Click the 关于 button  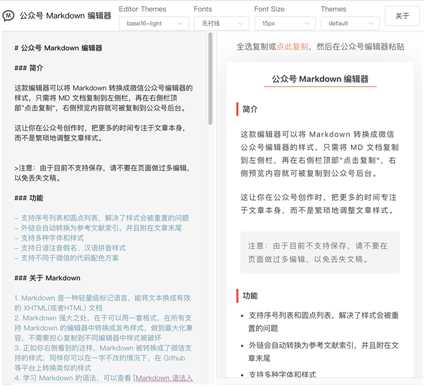402,16
